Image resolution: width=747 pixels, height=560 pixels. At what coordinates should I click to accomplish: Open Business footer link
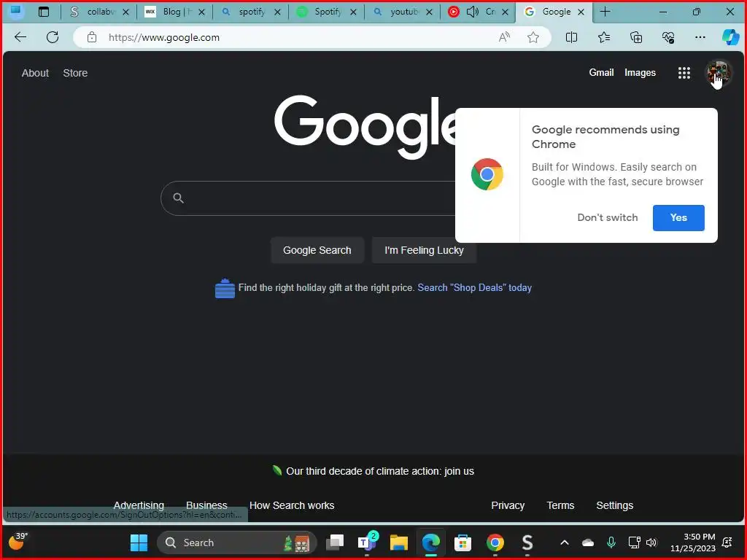[206, 505]
